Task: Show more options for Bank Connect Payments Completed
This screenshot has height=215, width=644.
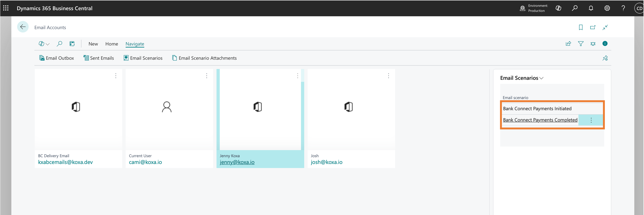Action: [x=591, y=120]
